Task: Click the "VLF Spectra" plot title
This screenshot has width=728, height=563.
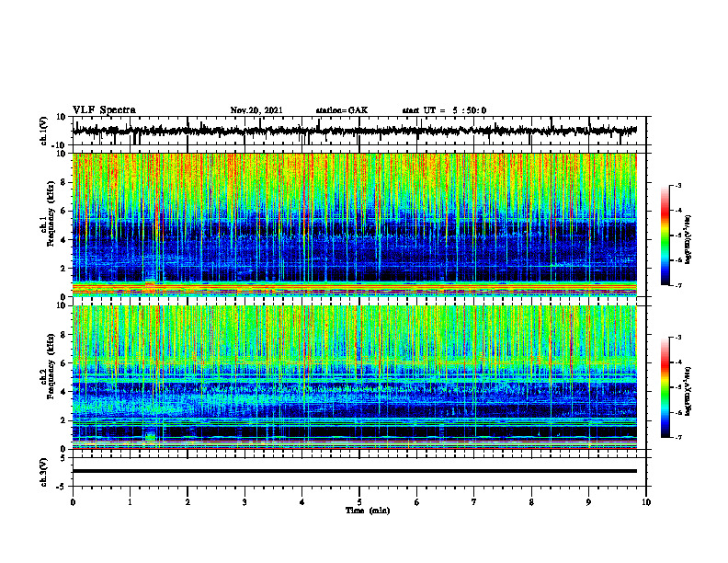Action: (104, 110)
